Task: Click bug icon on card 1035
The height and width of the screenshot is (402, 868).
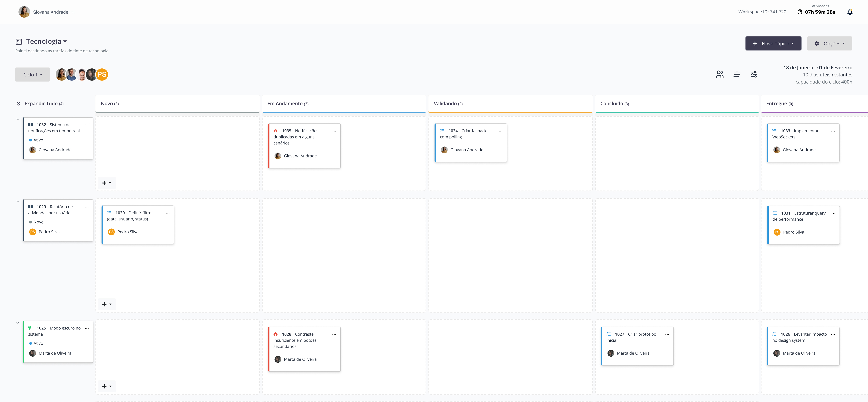Action: point(275,131)
